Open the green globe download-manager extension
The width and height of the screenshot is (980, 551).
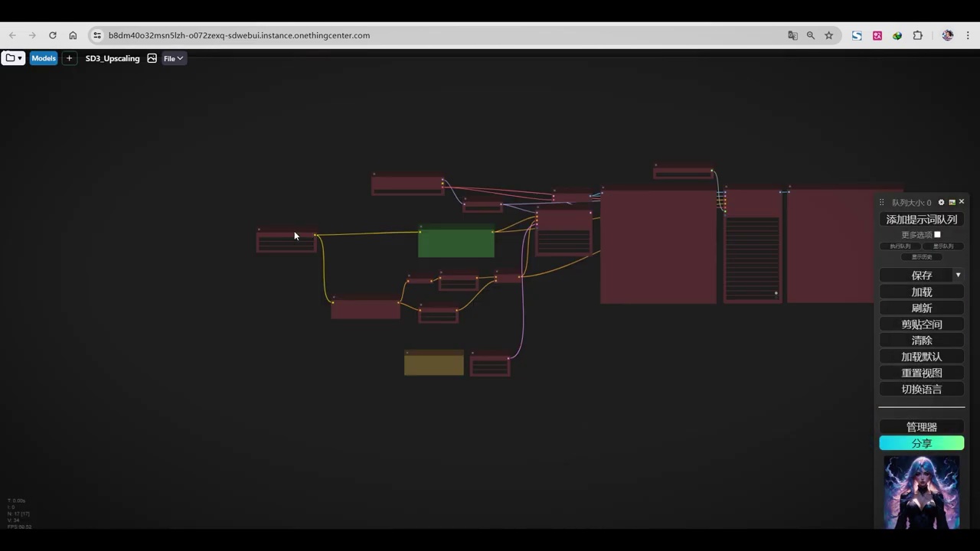click(897, 35)
